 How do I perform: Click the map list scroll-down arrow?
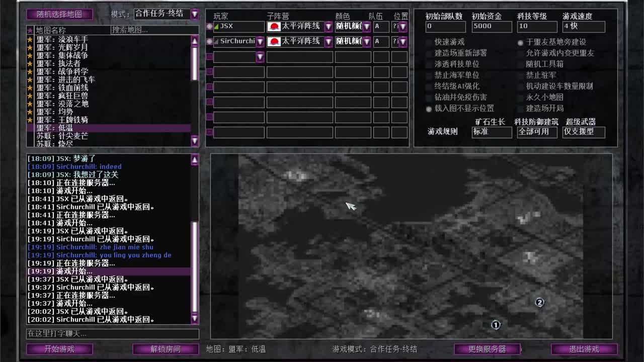click(x=195, y=141)
